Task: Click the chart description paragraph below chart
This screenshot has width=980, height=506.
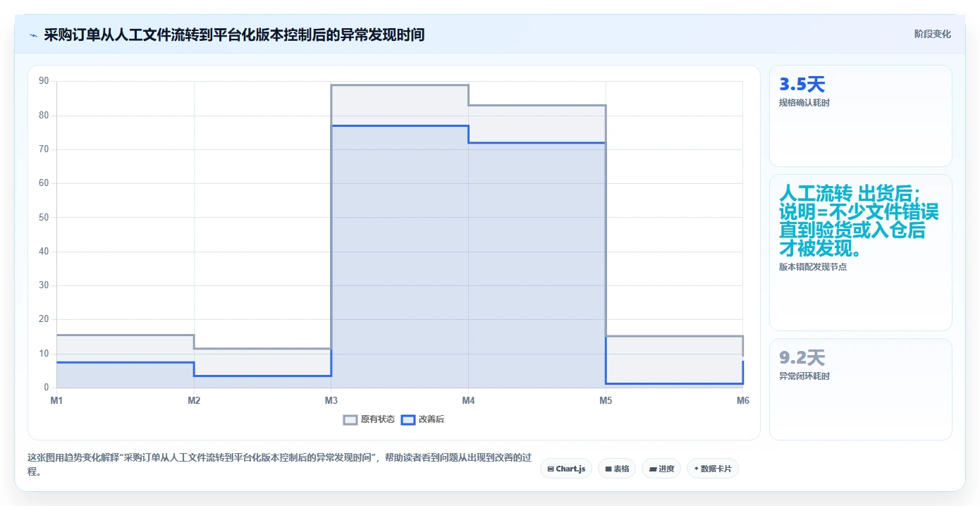Action: (x=279, y=464)
